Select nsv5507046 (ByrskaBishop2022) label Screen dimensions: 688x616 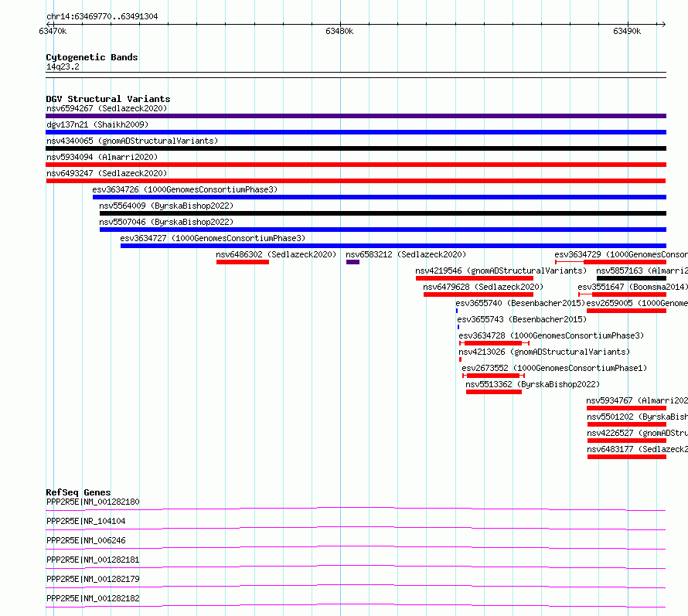pyautogui.click(x=166, y=222)
